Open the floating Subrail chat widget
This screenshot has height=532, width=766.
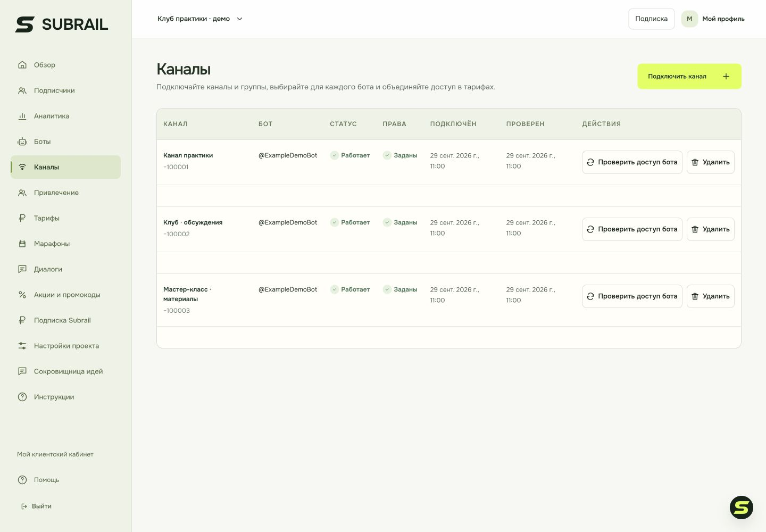[x=742, y=508]
